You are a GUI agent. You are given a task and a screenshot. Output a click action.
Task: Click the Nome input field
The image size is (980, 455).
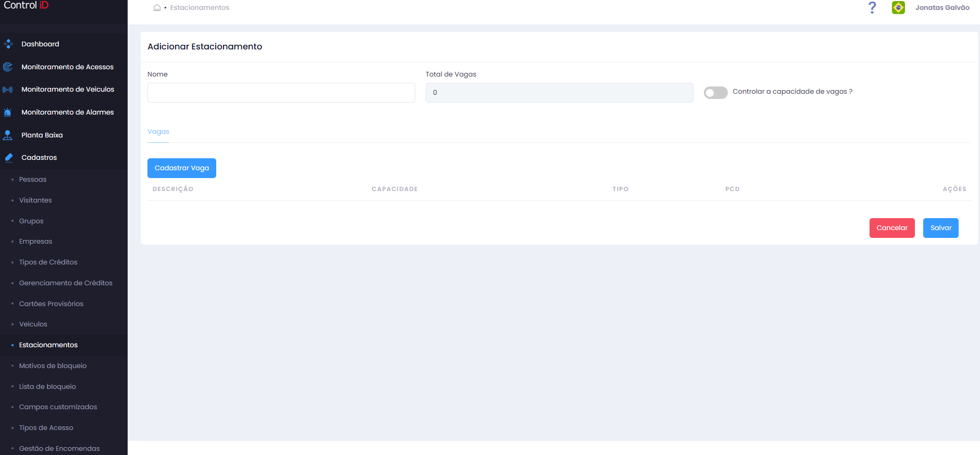click(281, 93)
